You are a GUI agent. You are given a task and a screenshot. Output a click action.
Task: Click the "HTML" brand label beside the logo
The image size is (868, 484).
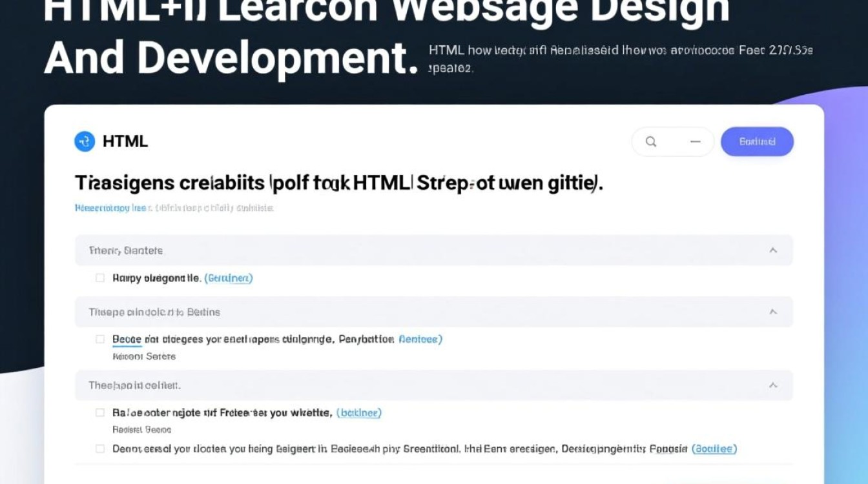[125, 141]
